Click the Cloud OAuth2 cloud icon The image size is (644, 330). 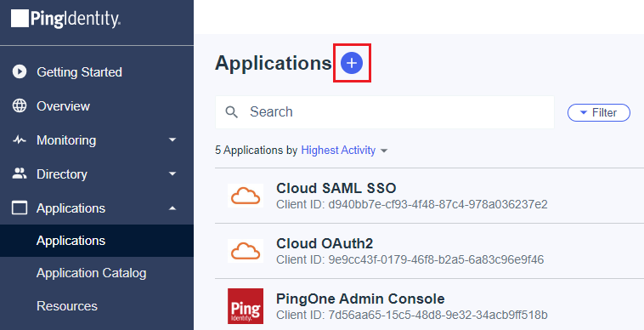pyautogui.click(x=246, y=251)
